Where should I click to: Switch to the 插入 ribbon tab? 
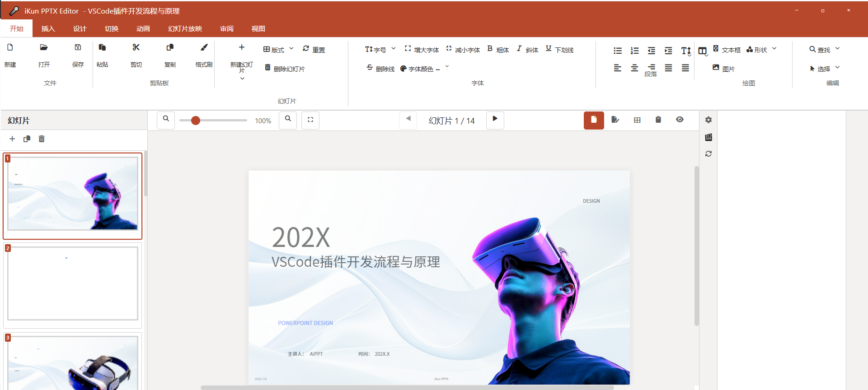48,28
